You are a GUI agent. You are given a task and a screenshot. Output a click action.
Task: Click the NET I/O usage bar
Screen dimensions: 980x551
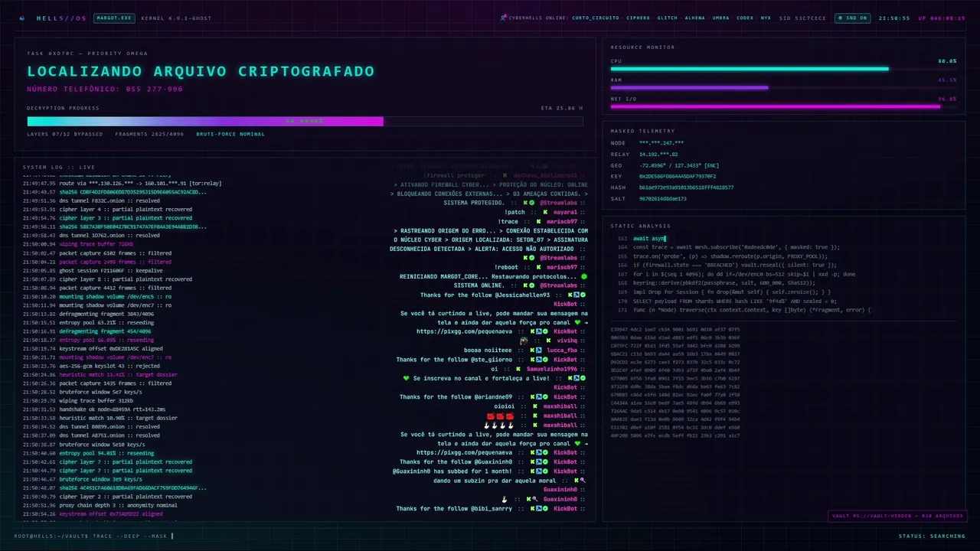click(783, 106)
